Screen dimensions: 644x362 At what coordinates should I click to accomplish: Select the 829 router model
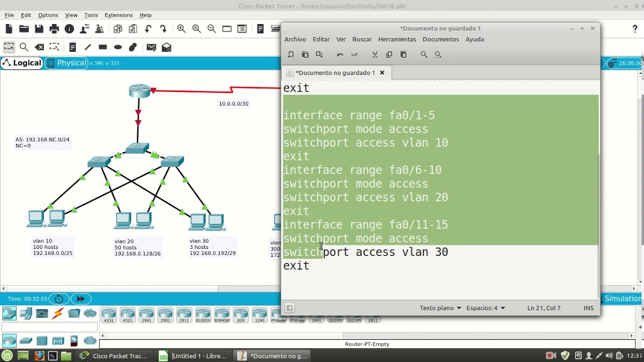coord(240,315)
